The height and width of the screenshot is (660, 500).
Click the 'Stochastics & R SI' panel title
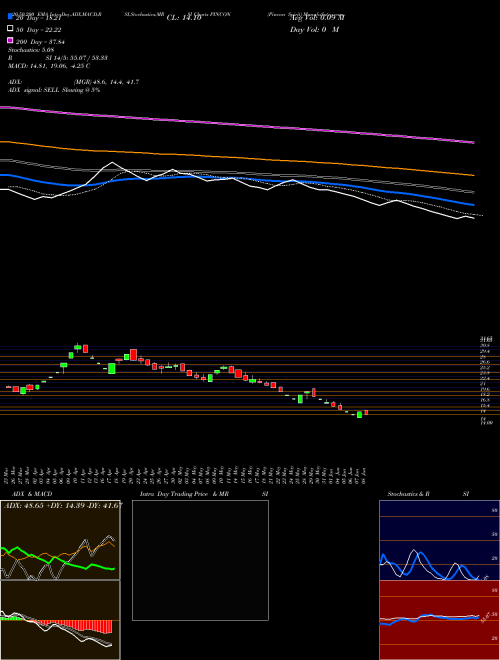click(x=428, y=494)
